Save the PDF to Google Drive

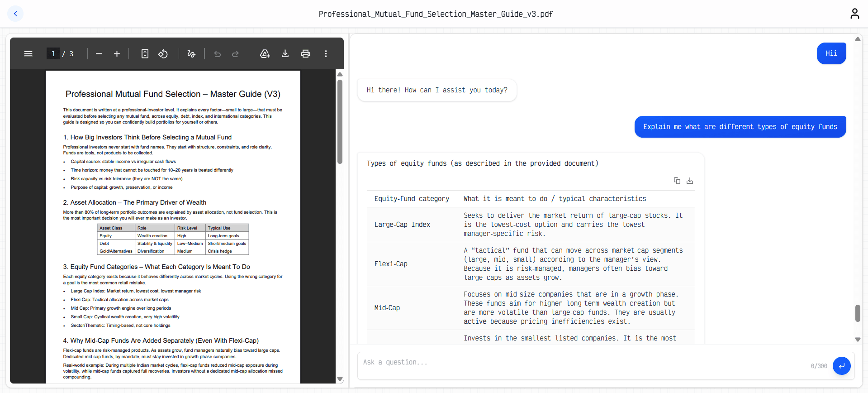(265, 54)
